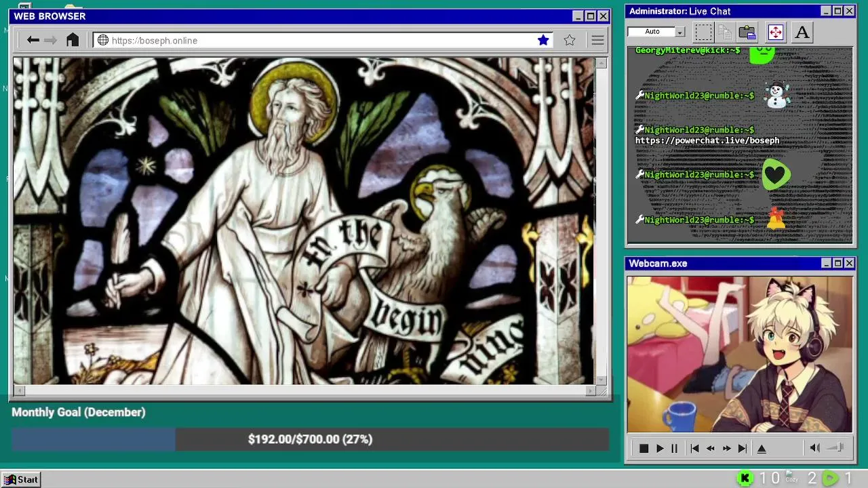Close the Webcam.exe window

pos(849,263)
